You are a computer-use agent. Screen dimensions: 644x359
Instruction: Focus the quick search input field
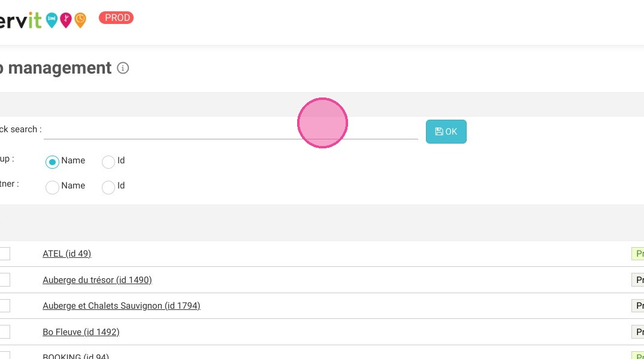coord(231,131)
